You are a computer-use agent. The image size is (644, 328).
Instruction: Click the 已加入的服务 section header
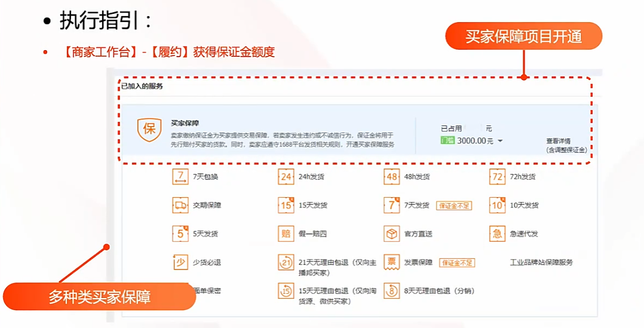[x=142, y=86]
